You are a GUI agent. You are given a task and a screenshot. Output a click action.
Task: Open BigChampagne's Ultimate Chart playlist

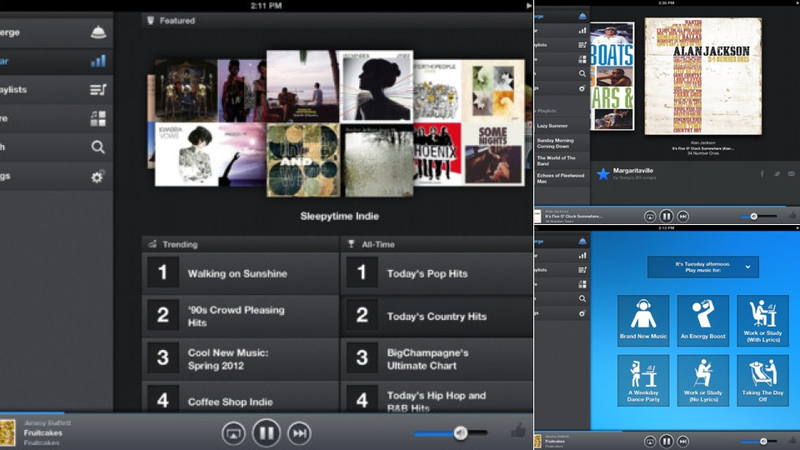tap(437, 359)
